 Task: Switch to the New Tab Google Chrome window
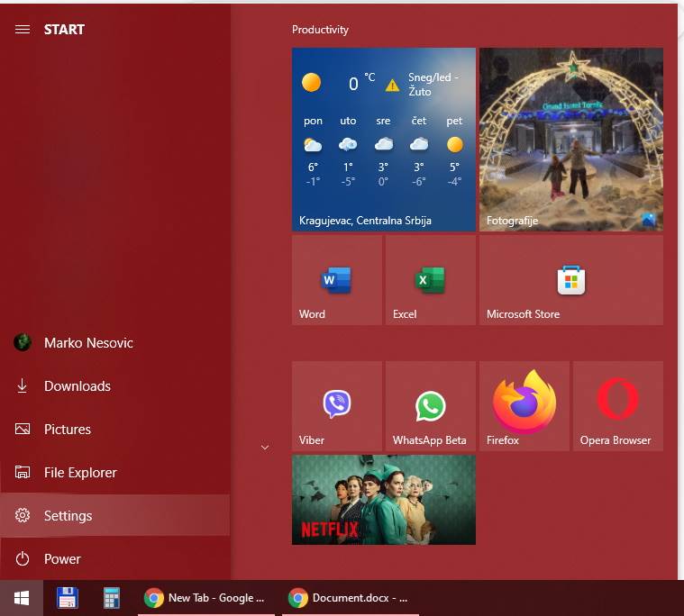tap(205, 598)
